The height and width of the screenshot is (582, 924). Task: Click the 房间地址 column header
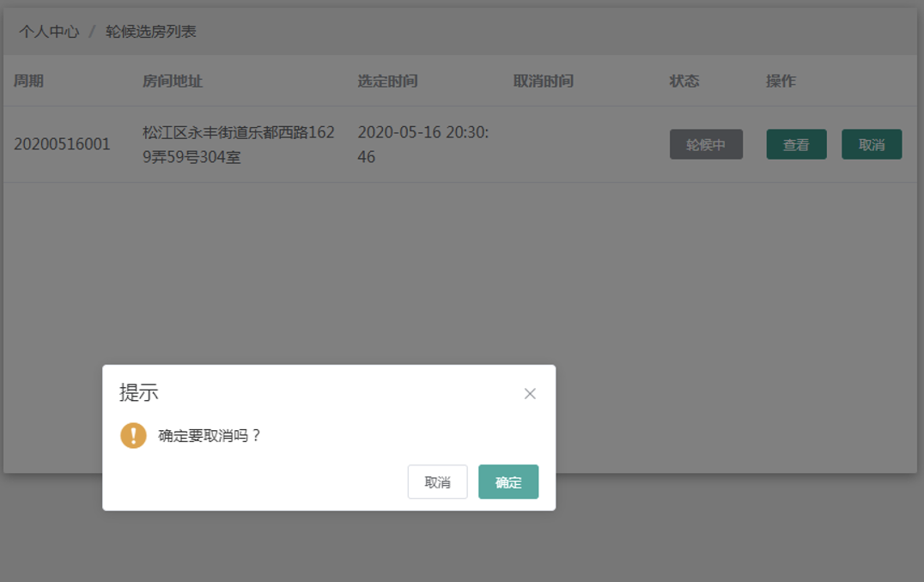tap(173, 82)
